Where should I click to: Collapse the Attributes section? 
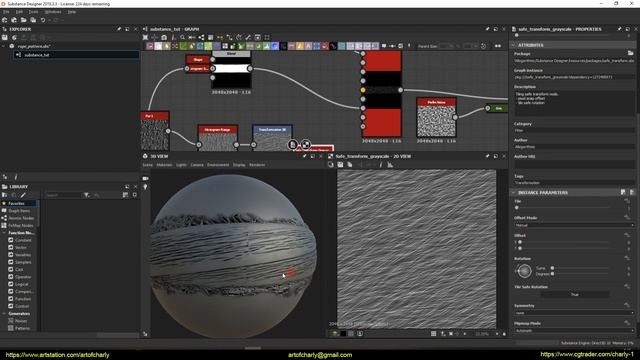point(513,45)
